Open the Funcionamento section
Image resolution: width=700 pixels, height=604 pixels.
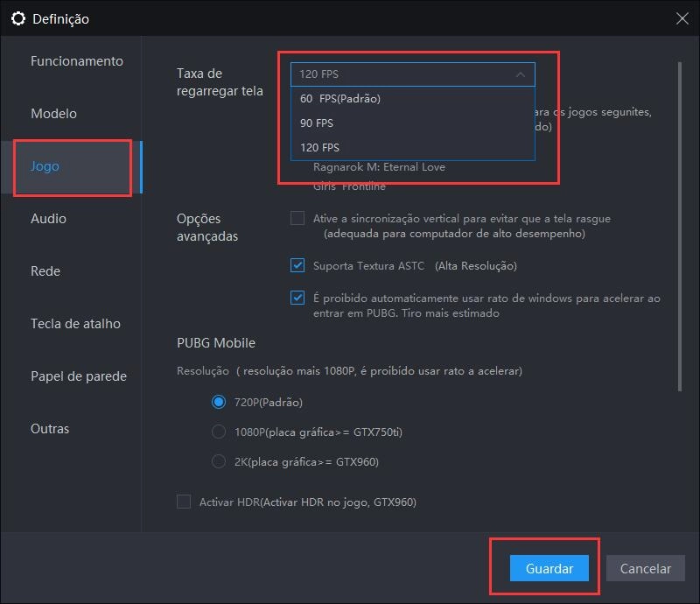(75, 61)
